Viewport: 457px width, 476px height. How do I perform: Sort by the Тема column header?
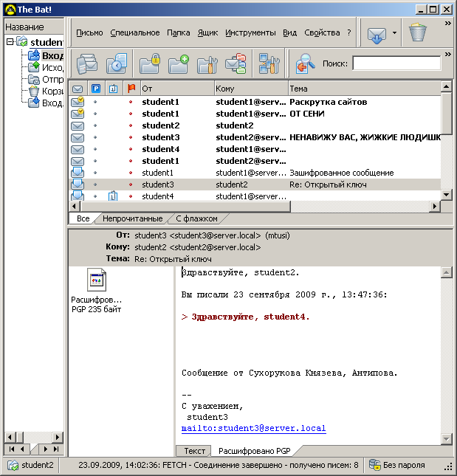365,89
